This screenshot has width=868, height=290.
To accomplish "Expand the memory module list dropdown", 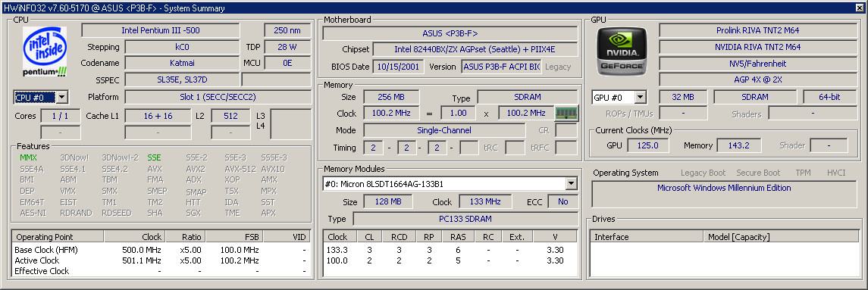I will pyautogui.click(x=572, y=184).
